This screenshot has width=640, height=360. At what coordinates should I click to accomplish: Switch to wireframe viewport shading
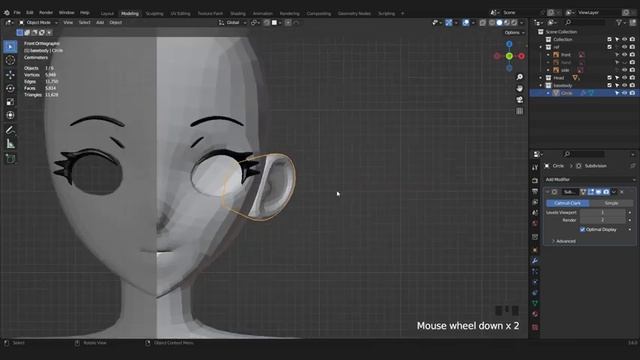click(x=492, y=22)
